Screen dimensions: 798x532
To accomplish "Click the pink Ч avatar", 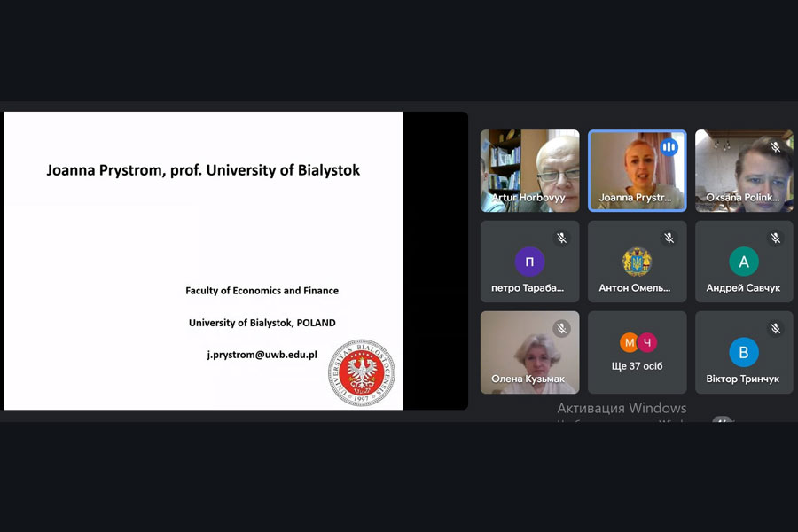I will pos(647,342).
